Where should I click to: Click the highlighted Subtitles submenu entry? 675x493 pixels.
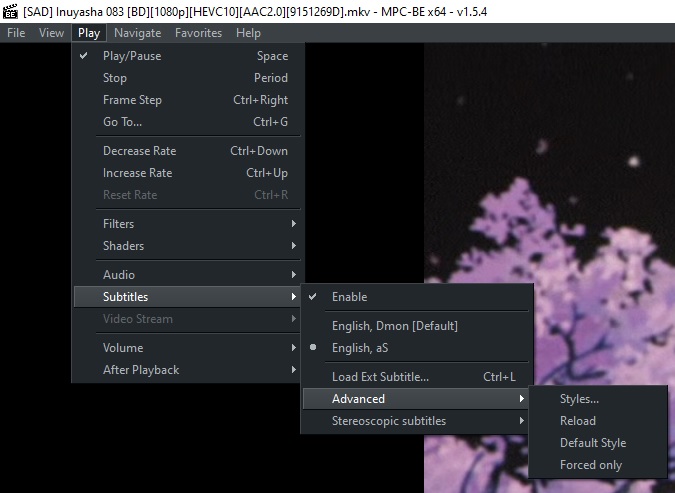point(187,297)
